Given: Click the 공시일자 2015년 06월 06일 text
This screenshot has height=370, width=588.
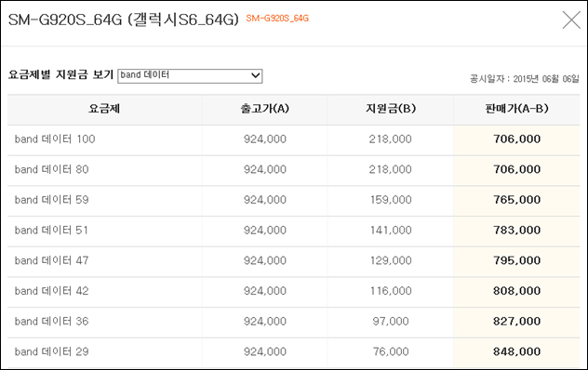Looking at the screenshot, I should point(524,79).
